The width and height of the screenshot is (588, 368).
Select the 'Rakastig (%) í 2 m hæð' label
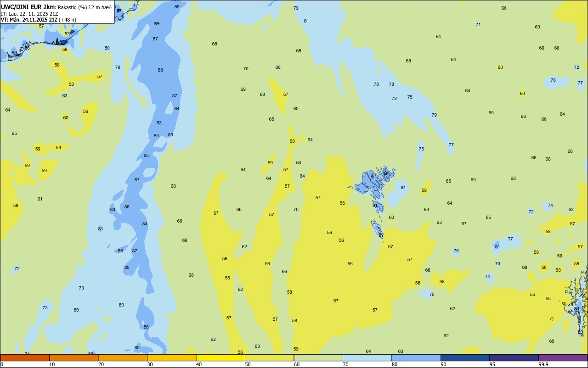[85, 7]
